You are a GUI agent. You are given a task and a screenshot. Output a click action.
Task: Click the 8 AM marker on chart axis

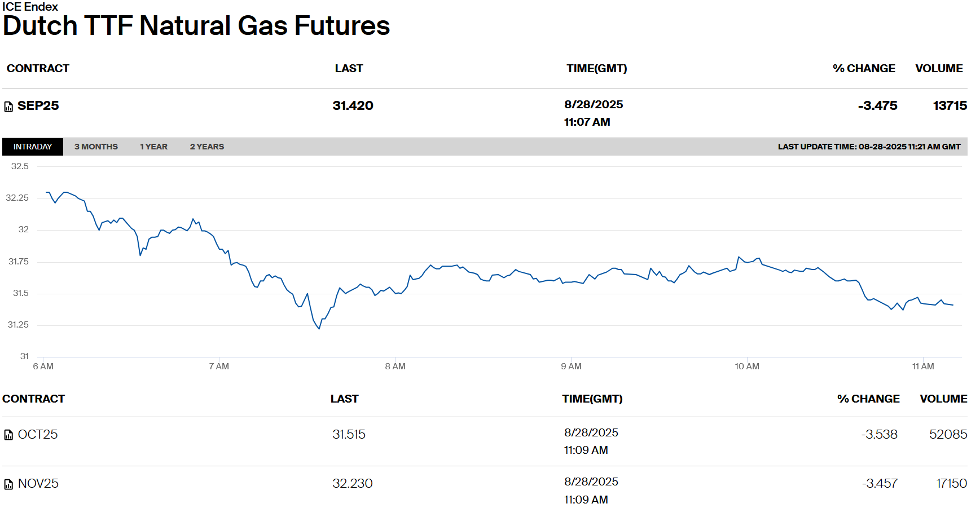pos(395,366)
